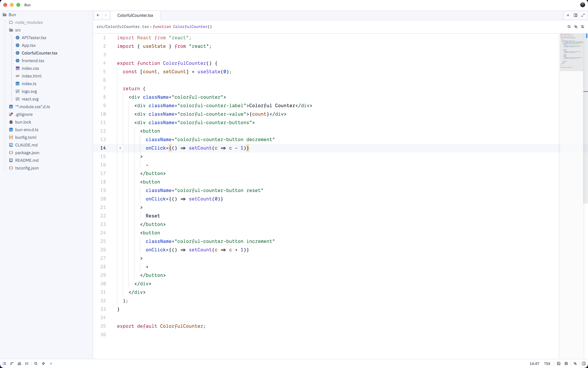
Task: Open the TSX language selector
Action: [547, 364]
